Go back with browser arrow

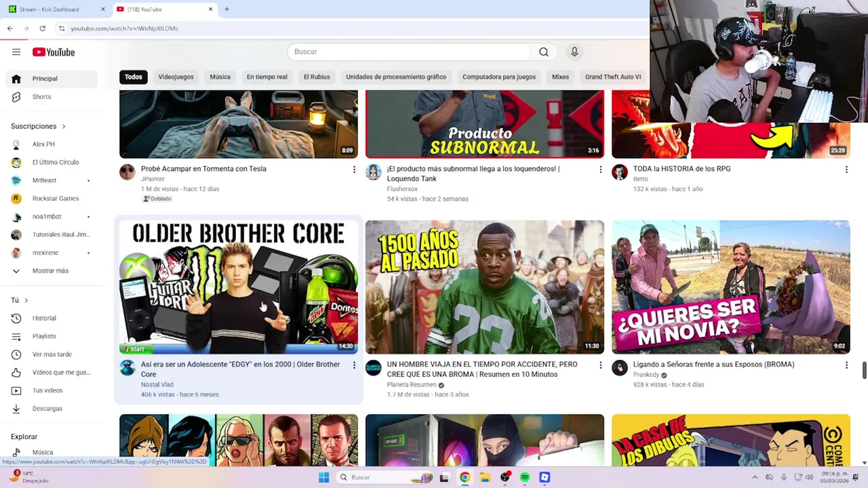point(10,28)
